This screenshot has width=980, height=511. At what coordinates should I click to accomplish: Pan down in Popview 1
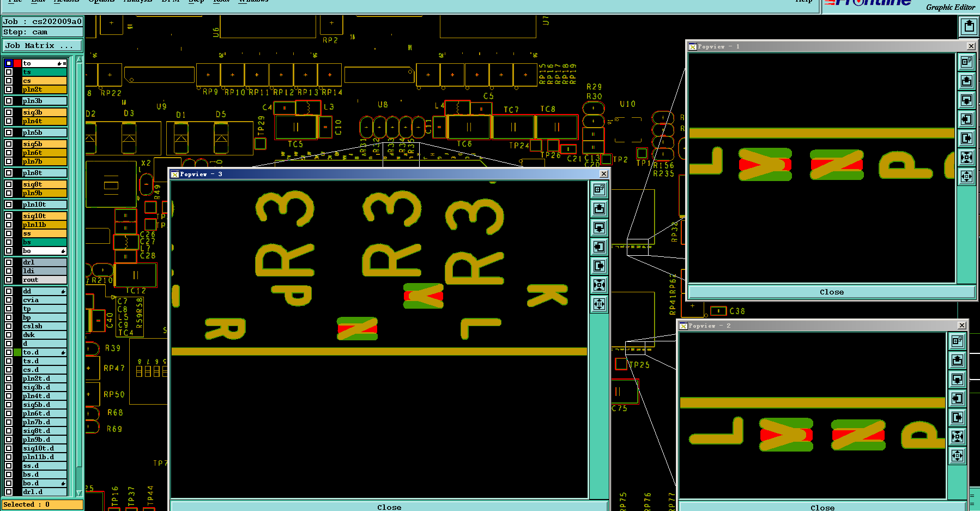coord(966,100)
